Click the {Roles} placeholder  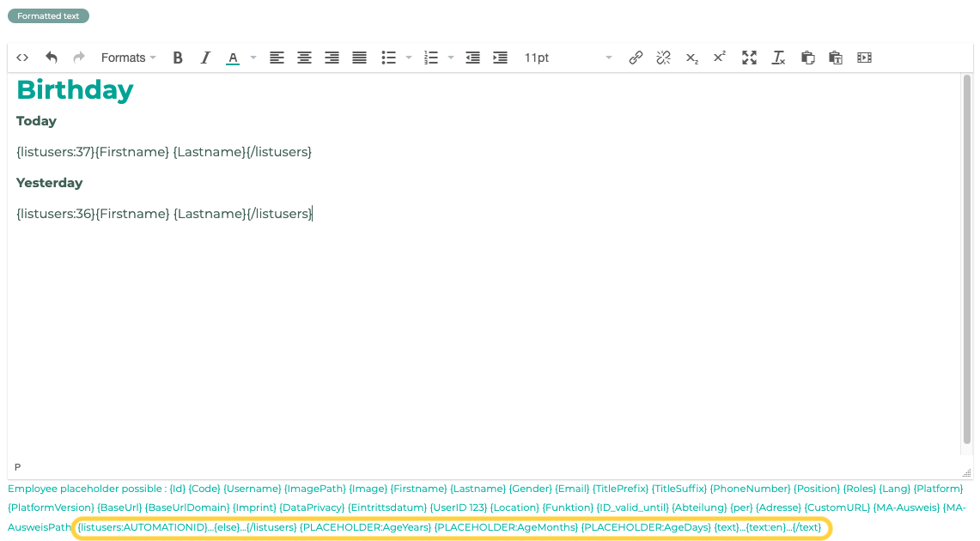pyautogui.click(x=860, y=489)
